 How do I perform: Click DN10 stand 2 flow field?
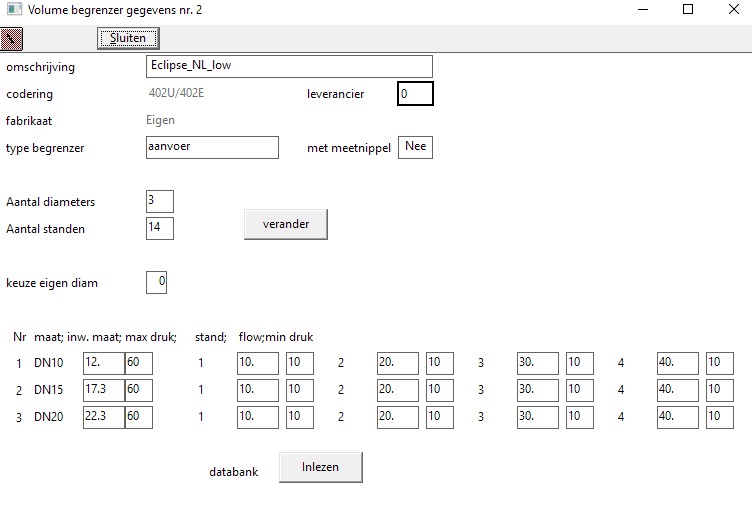point(398,362)
